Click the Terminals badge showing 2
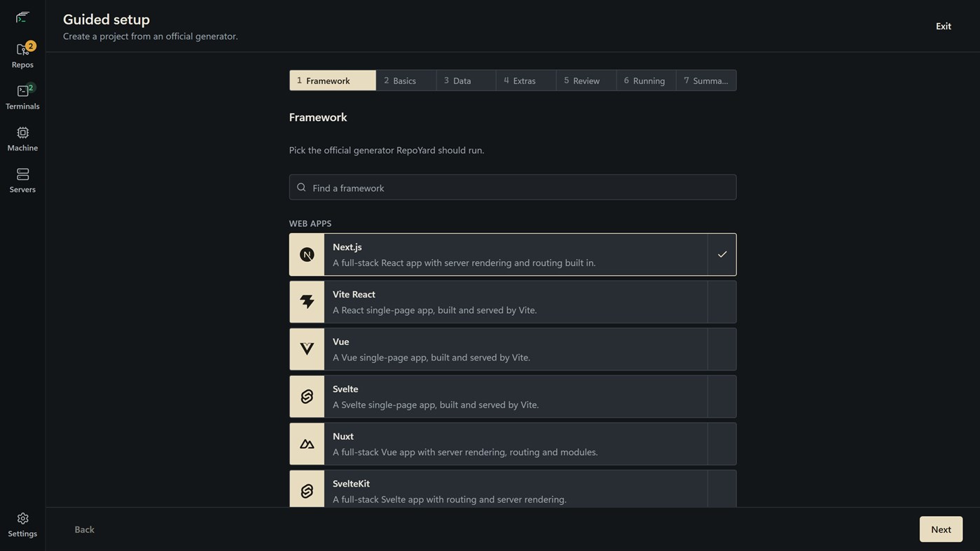The width and height of the screenshot is (980, 551). coord(31,88)
